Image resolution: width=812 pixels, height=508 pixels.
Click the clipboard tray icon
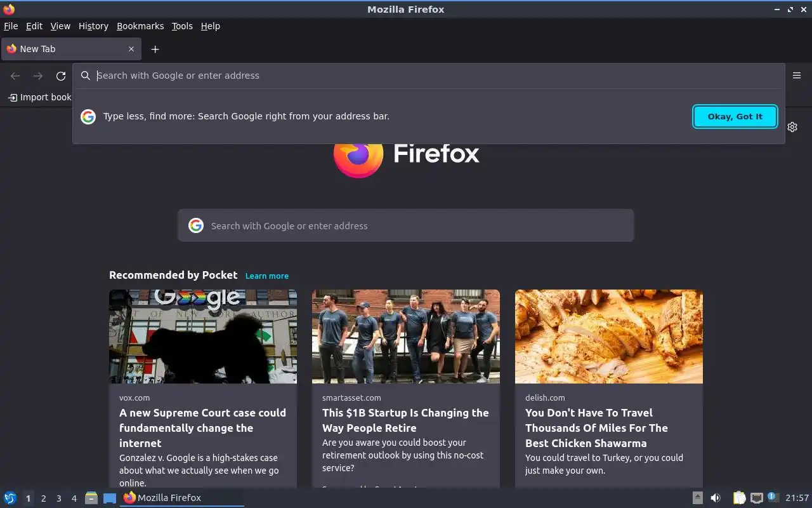pyautogui.click(x=739, y=498)
